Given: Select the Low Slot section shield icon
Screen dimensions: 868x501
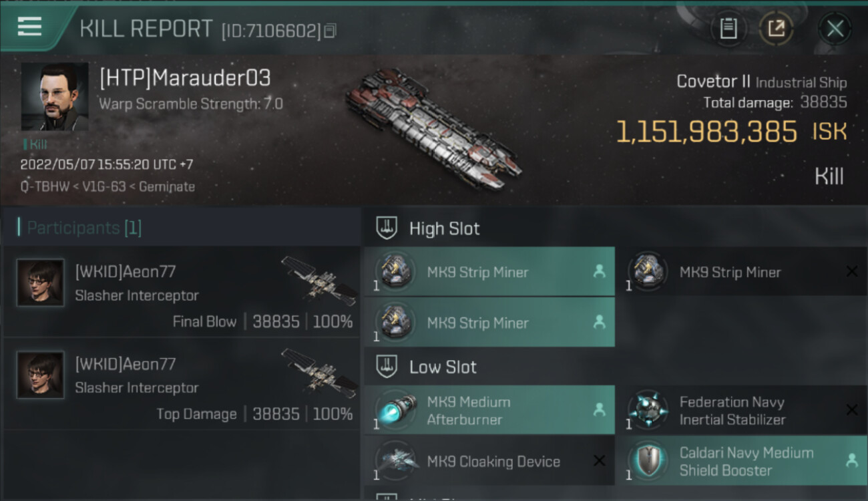Looking at the screenshot, I should pos(387,367).
